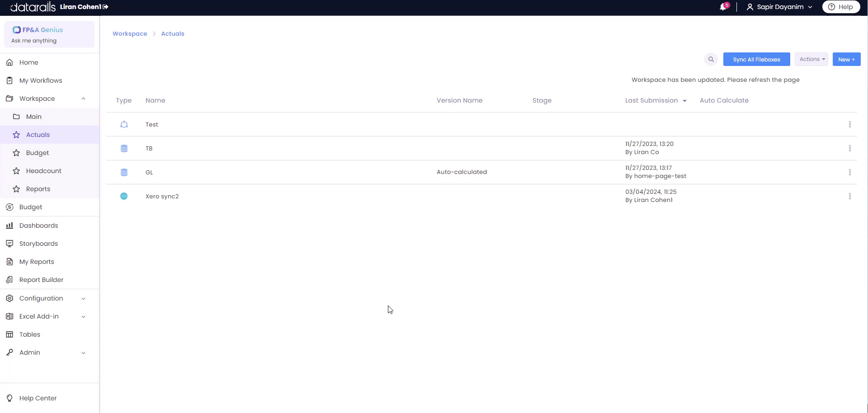This screenshot has width=868, height=413.
Task: Open three-dot menu for GL row
Action: point(850,172)
